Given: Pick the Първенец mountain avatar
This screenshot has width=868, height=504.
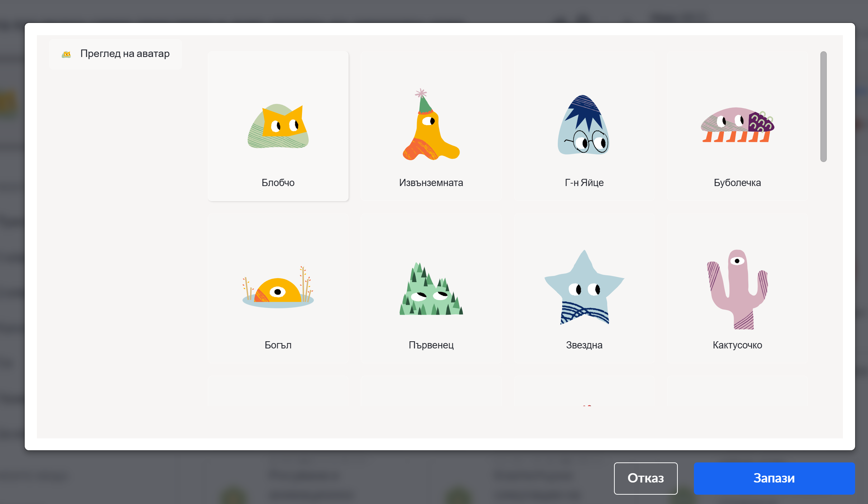Looking at the screenshot, I should tap(431, 288).
